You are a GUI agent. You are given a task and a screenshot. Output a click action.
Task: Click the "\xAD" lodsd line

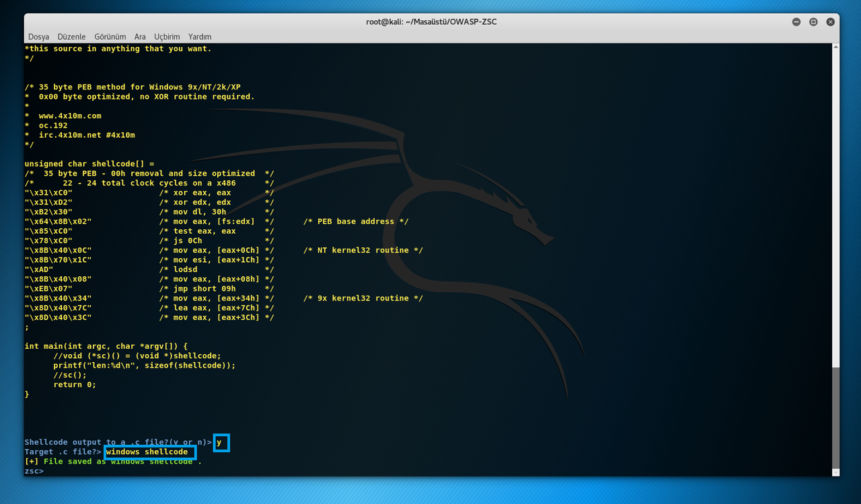coord(149,269)
